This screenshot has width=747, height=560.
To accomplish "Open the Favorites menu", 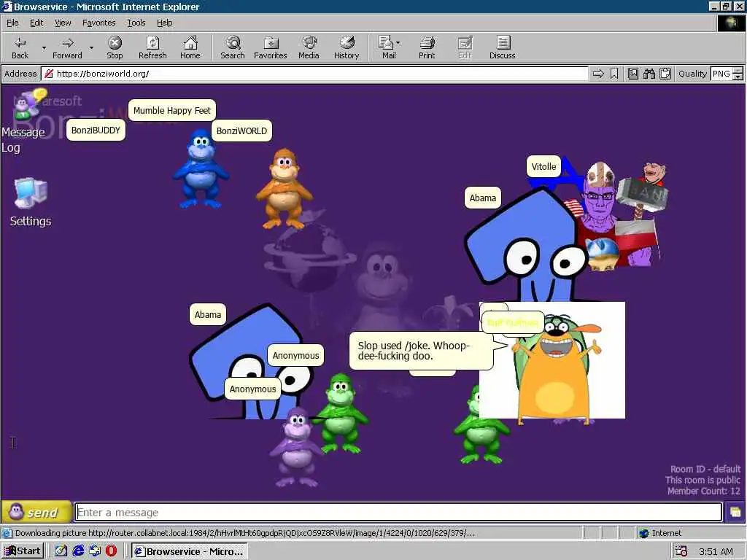I will pyautogui.click(x=98, y=23).
